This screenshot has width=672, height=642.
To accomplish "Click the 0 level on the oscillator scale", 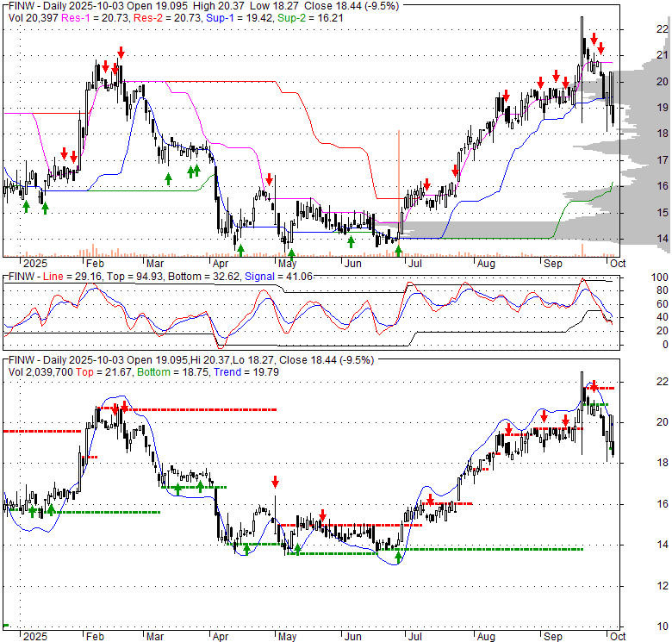I will pos(665,344).
